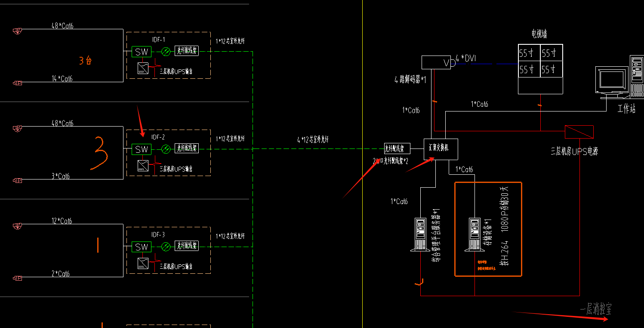
Task: Click the top-right 55寸 TV wall cell
Action: 552,53
